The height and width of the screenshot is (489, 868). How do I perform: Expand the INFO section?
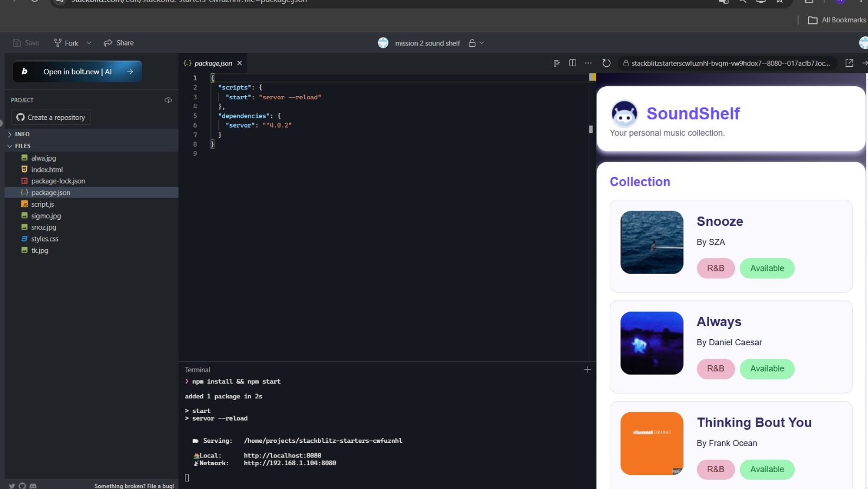91,134
